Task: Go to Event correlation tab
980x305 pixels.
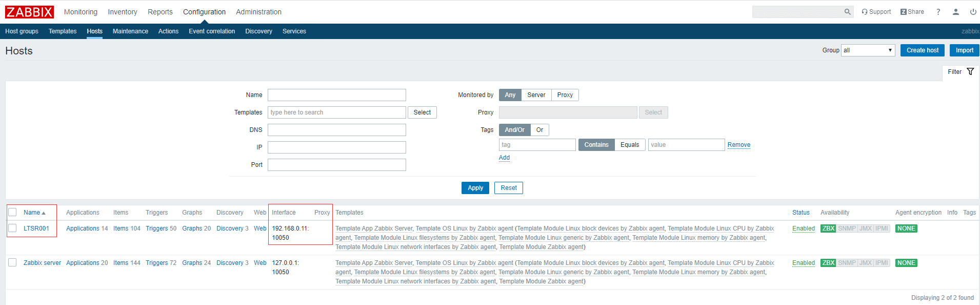Action: pyautogui.click(x=212, y=31)
